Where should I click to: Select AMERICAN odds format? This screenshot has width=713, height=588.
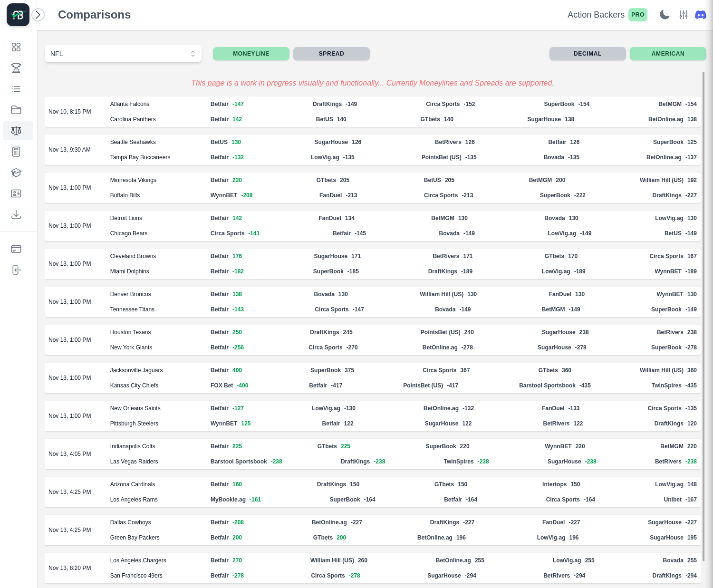[x=668, y=54]
